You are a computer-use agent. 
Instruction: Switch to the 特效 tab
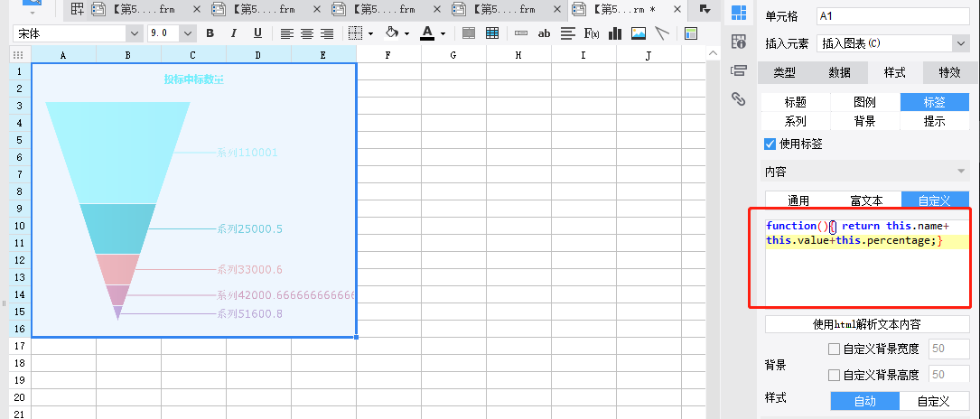[x=949, y=72]
